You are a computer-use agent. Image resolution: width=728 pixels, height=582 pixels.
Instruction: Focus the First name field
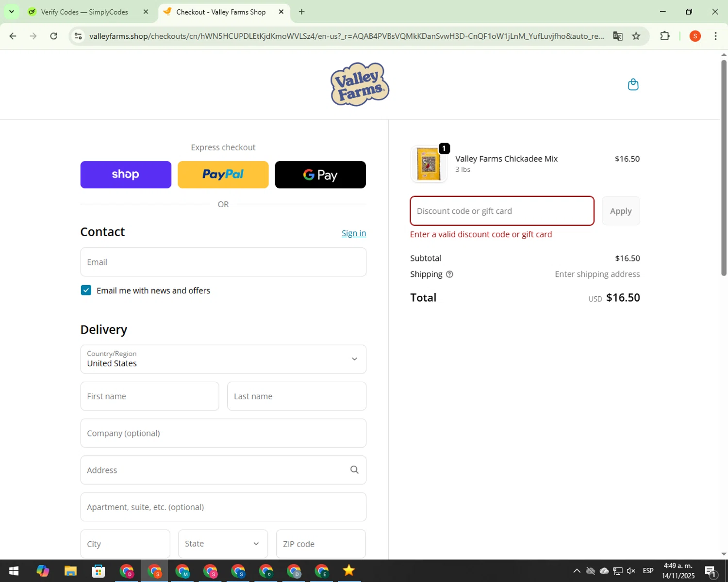click(x=149, y=396)
